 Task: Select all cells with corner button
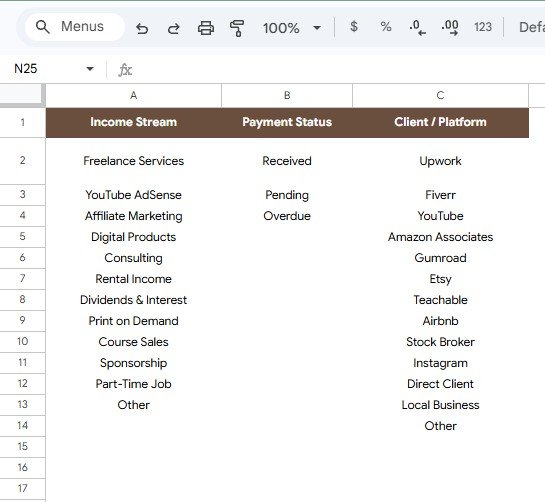(x=23, y=95)
